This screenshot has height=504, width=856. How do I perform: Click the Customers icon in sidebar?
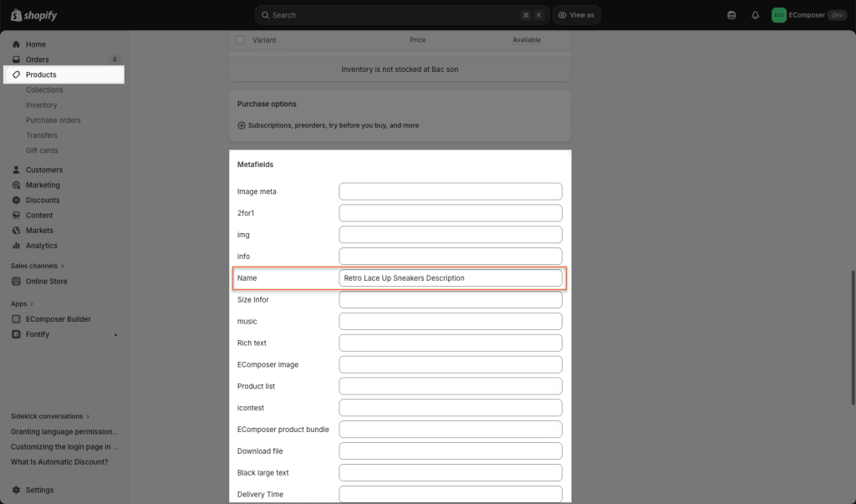17,170
